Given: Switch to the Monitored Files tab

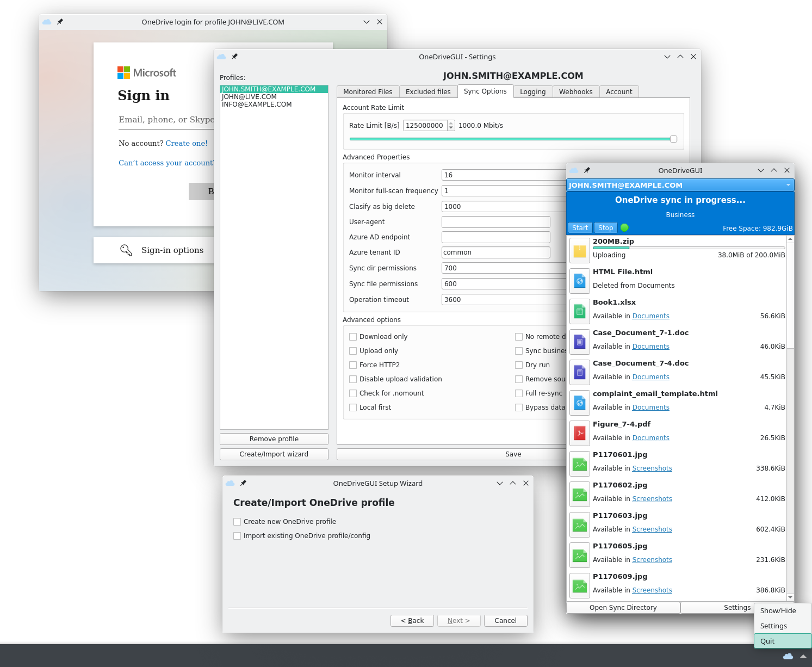Looking at the screenshot, I should 368,91.
